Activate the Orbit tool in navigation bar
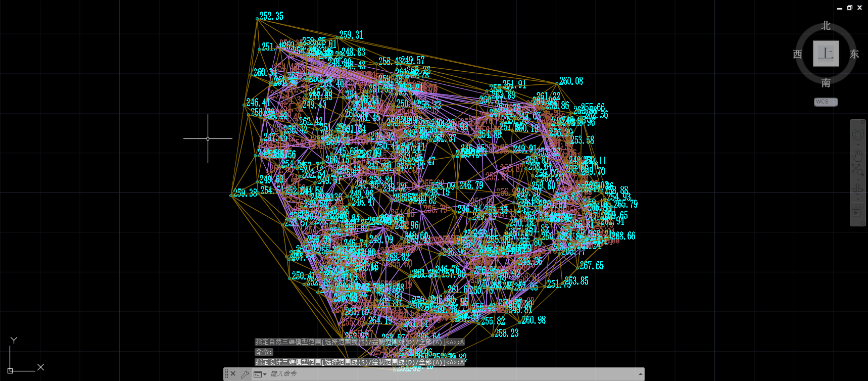Screen dimensions: 868x381 point(857,190)
